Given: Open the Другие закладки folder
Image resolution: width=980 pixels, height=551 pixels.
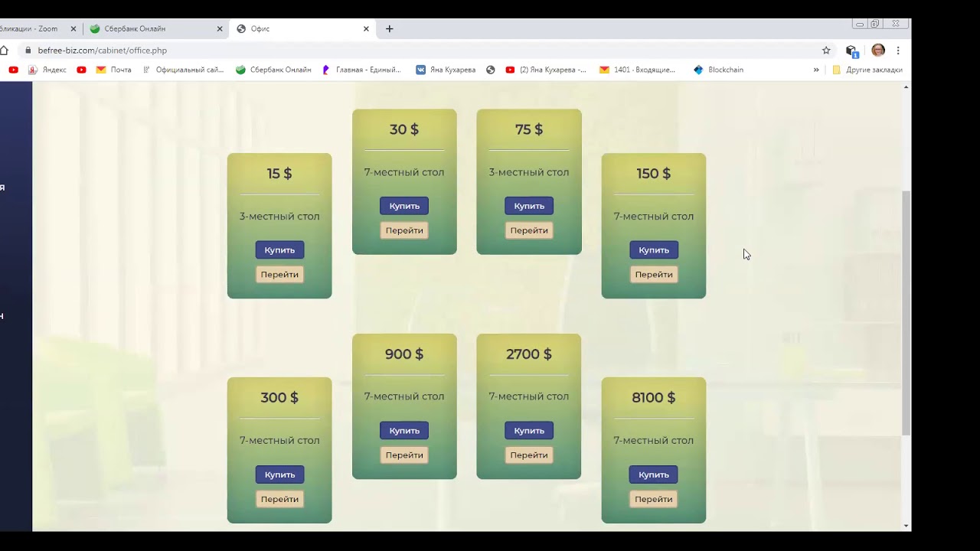Looking at the screenshot, I should [867, 70].
